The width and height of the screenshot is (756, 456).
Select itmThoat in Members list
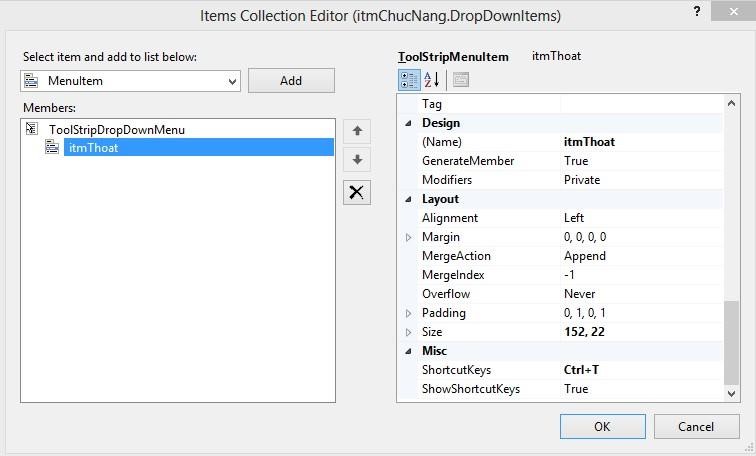(93, 148)
